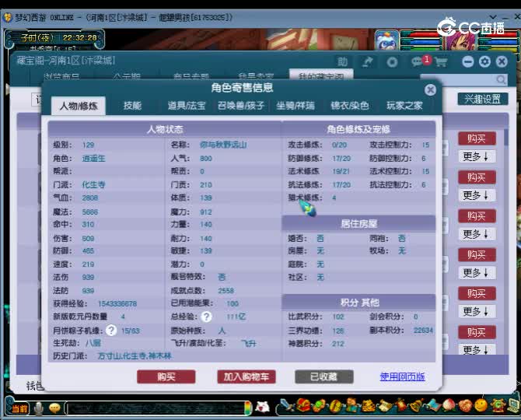Click the golden beast icon in bottom toolbar

click(368, 405)
